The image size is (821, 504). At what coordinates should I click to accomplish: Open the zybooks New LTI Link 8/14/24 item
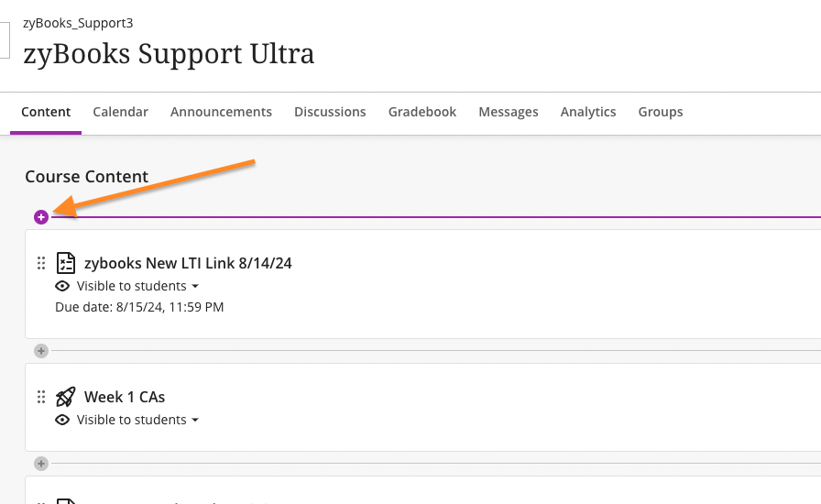click(x=188, y=263)
